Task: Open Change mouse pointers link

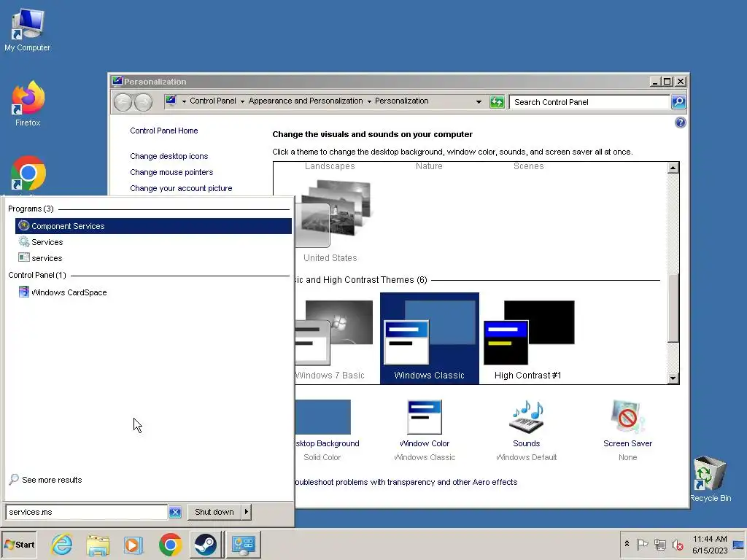Action: click(x=171, y=172)
